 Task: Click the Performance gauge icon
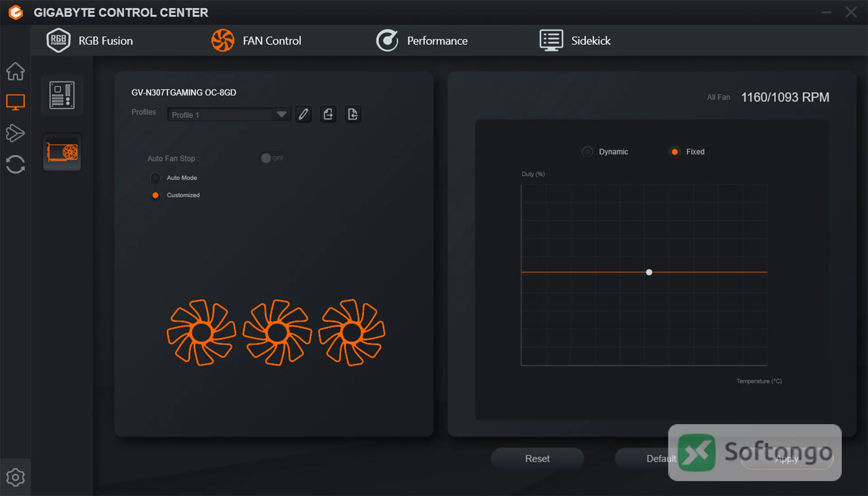(387, 41)
